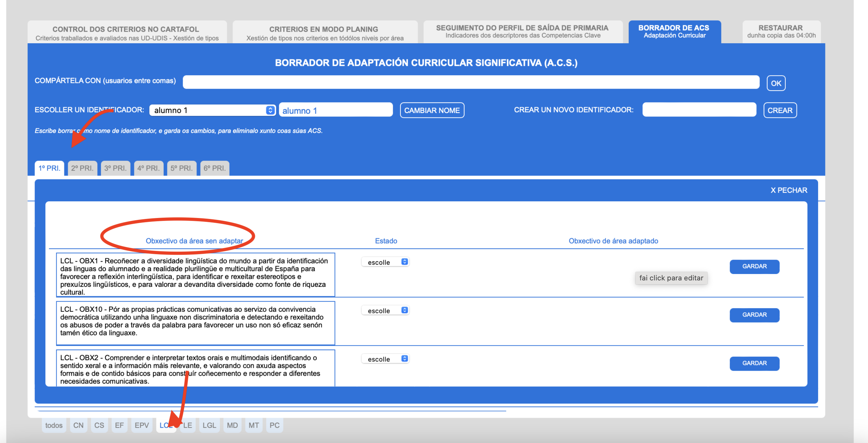
Task: Switch to 6º PRI. tab
Action: (x=214, y=168)
